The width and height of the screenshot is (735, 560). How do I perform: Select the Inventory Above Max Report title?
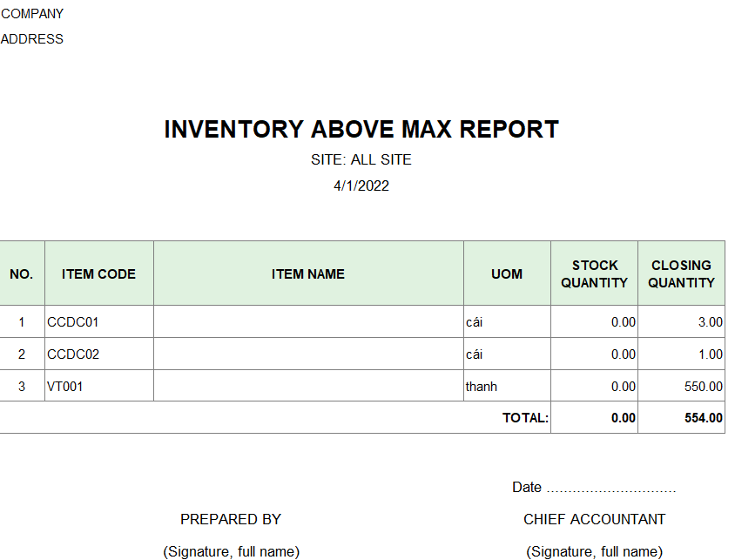point(361,130)
